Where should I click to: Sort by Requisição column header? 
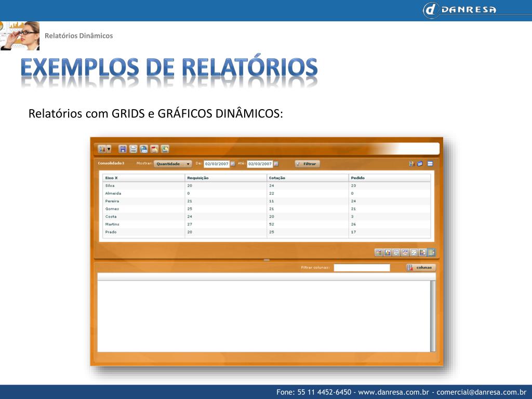226,178
